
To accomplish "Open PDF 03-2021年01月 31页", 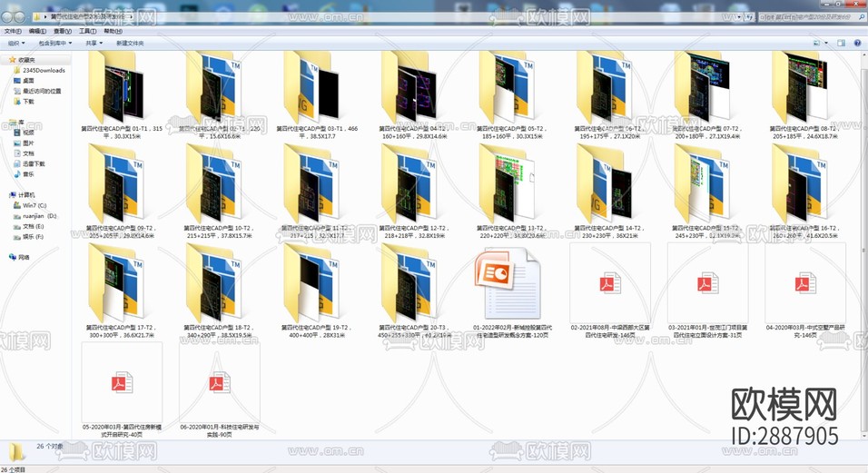I will (x=708, y=291).
